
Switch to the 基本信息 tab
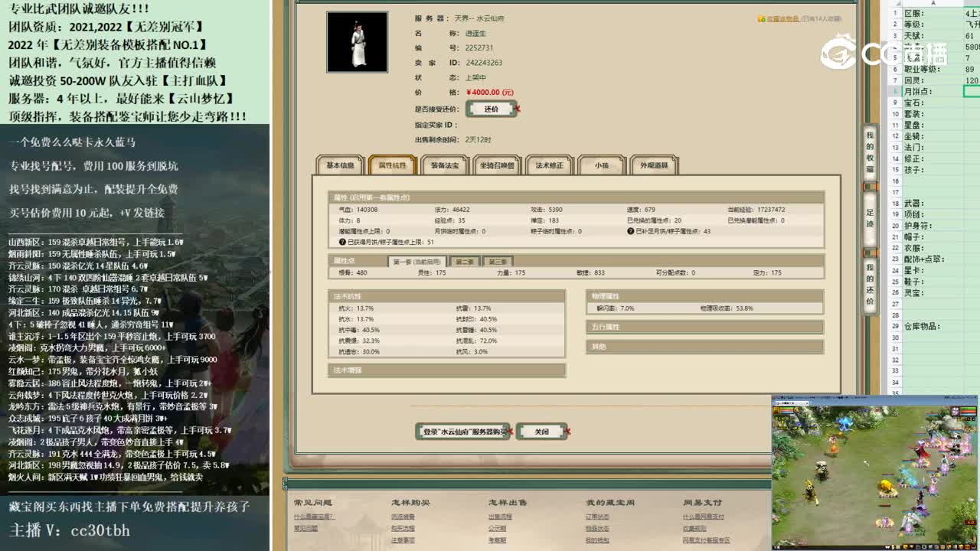pos(340,165)
